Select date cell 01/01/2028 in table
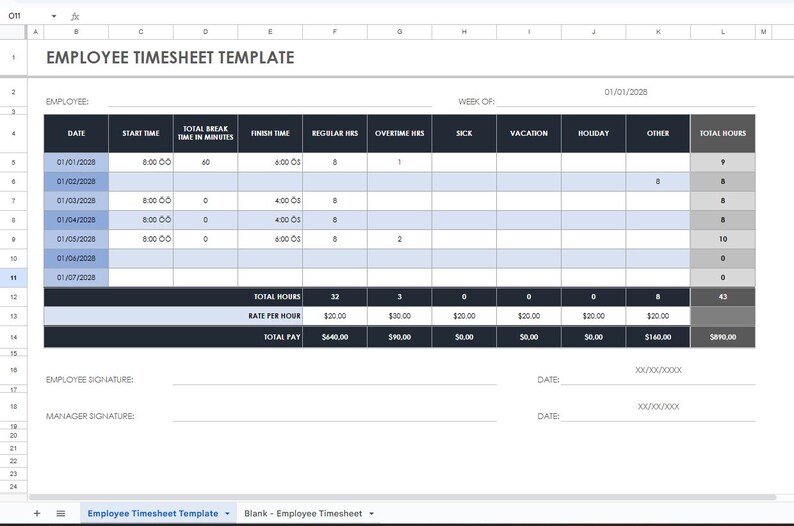The height and width of the screenshot is (526, 794). click(76, 163)
